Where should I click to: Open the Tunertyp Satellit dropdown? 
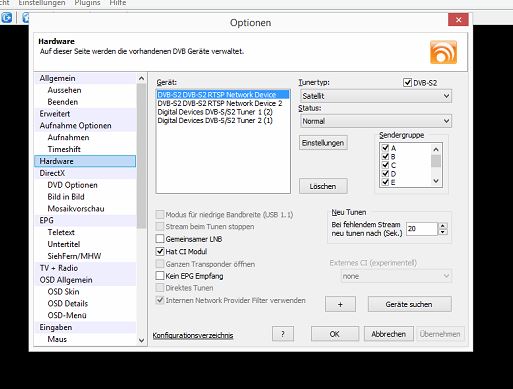(376, 96)
